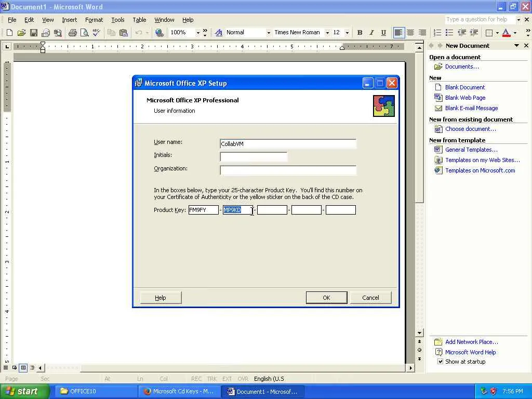This screenshot has width=532, height=399.
Task: Expand standard toolbar options chevron
Action: 205,33
